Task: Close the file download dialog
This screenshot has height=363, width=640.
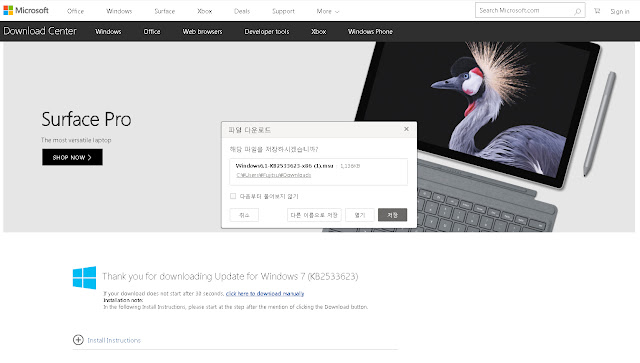Action: click(x=406, y=129)
